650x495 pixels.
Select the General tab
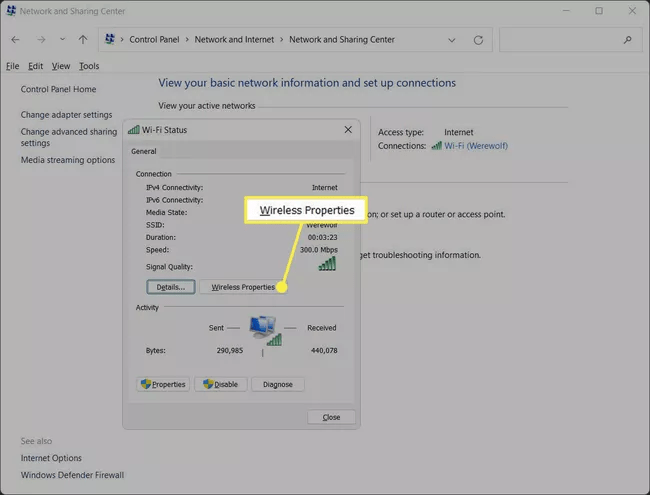tap(144, 151)
